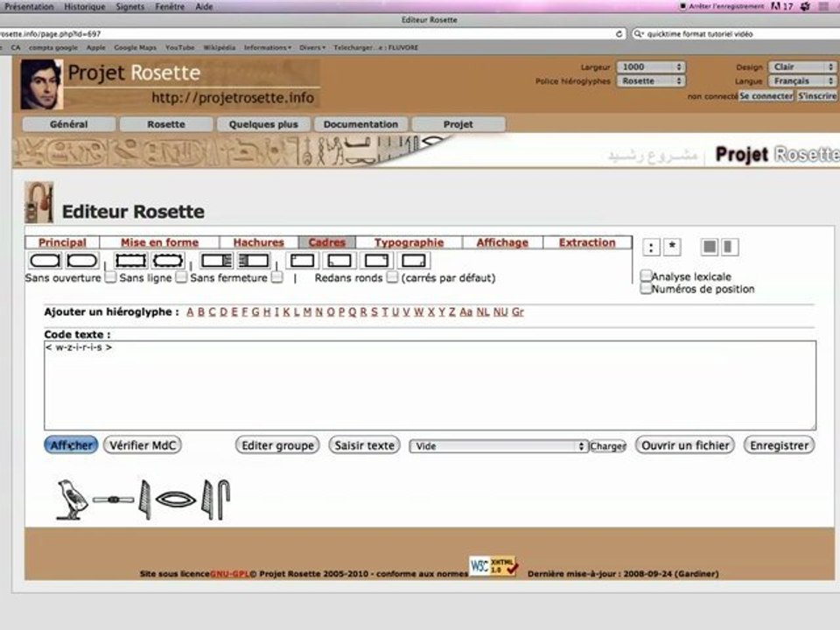Toggle the Redans ronds checkbox

pos(393,277)
